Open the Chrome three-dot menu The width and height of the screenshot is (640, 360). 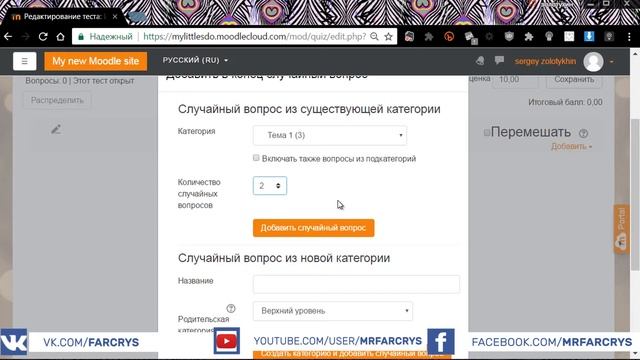(629, 37)
